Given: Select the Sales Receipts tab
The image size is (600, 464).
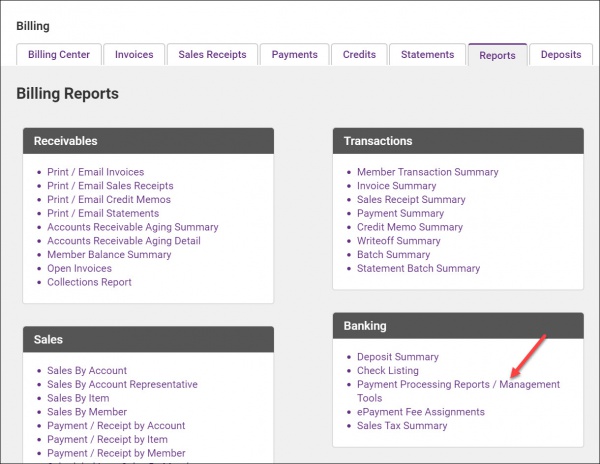Looking at the screenshot, I should point(212,55).
